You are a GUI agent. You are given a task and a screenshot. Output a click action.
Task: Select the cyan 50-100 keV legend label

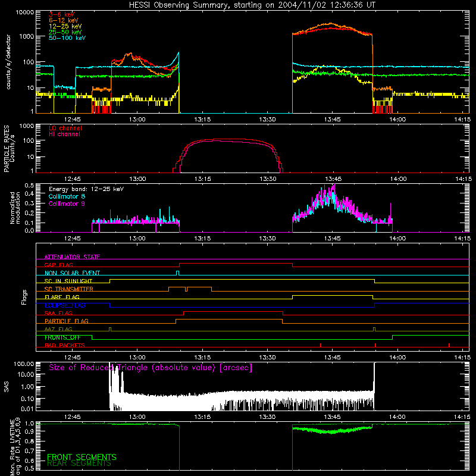tap(67, 38)
